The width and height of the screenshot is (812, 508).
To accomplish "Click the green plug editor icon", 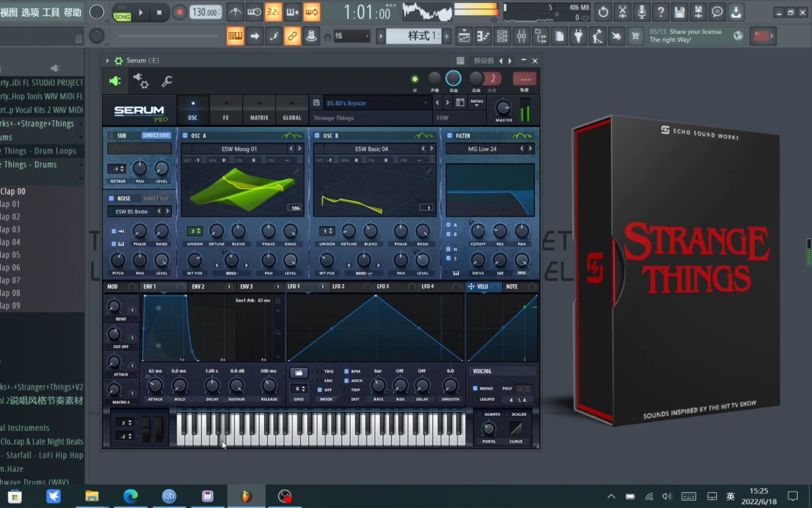I will pos(115,81).
